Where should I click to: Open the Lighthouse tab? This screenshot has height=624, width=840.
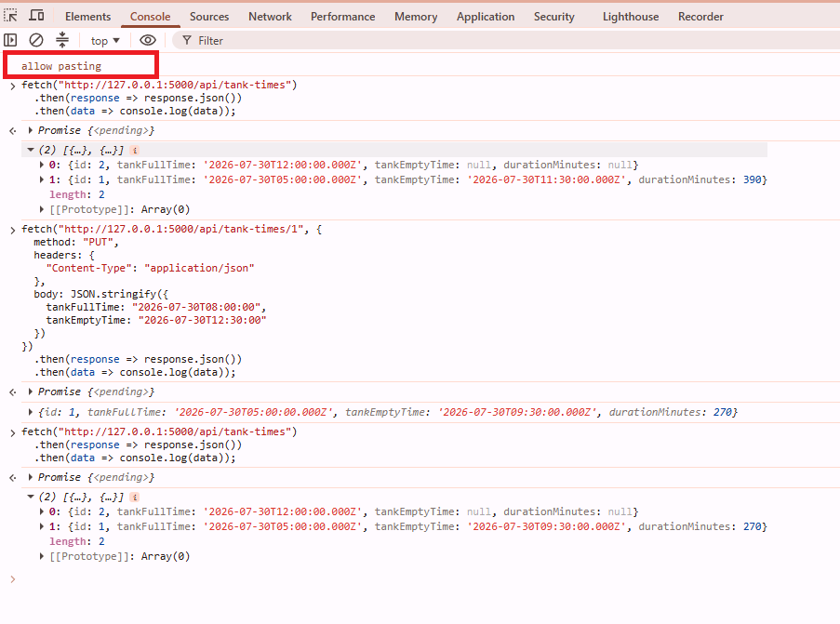coord(631,17)
